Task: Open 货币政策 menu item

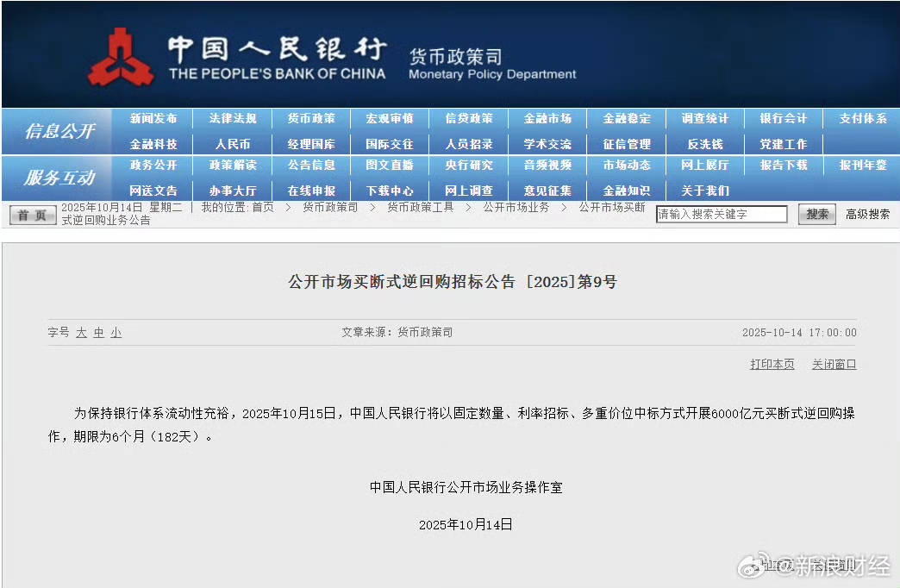Action: click(x=311, y=118)
